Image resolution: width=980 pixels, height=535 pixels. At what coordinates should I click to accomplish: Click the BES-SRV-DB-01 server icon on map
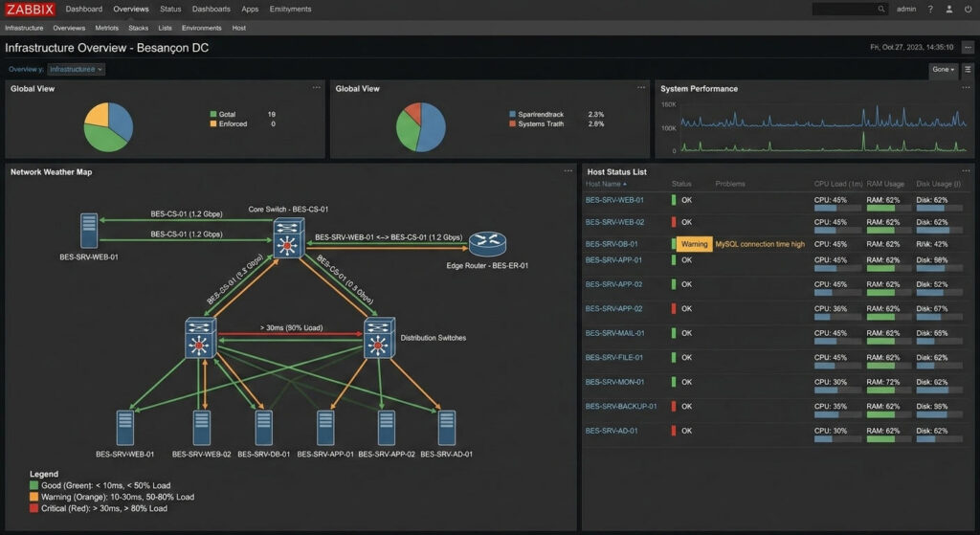coord(264,428)
